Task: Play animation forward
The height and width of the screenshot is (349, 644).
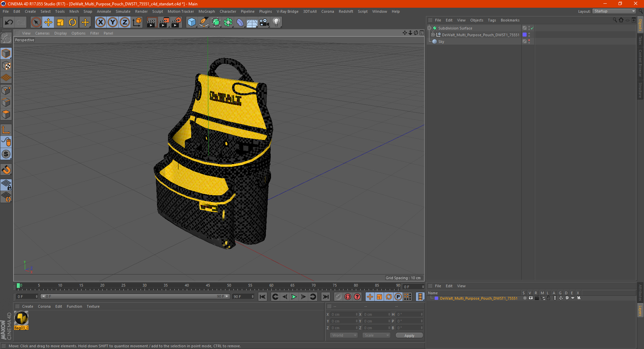Action: [x=294, y=297]
